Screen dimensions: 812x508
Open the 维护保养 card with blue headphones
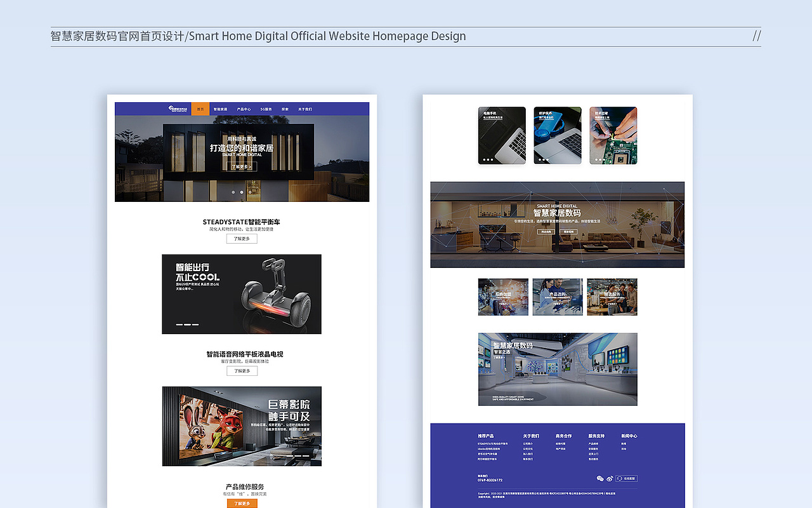pyautogui.click(x=558, y=135)
